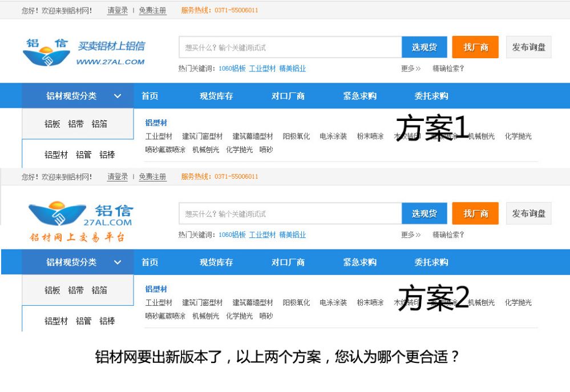
Task: Click the 铝信 27AL.COM logo in 方案2
Action: [80, 221]
